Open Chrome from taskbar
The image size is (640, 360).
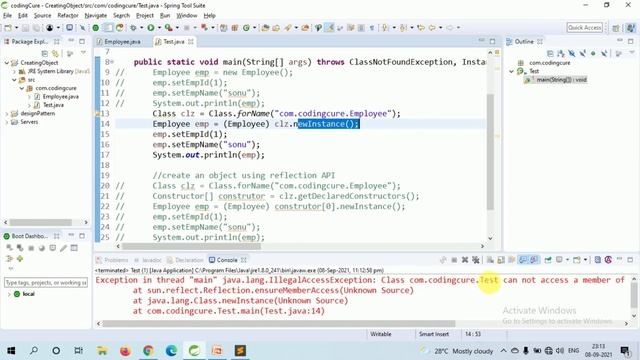click(x=148, y=351)
